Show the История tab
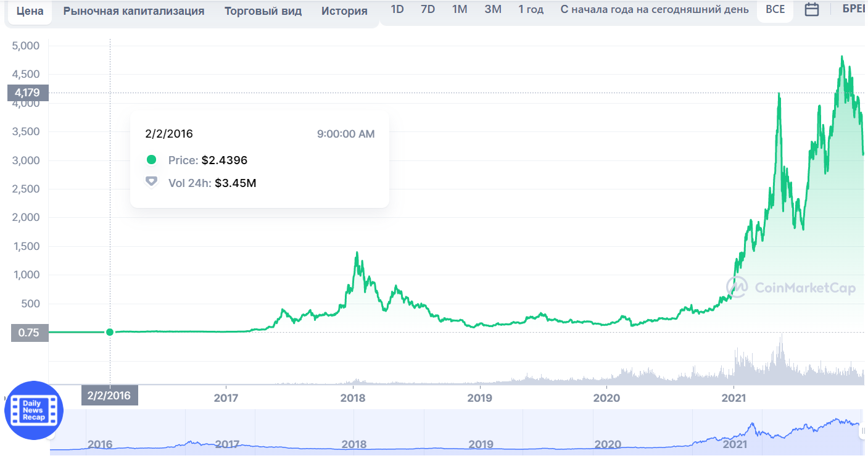This screenshot has width=868, height=461. point(344,11)
